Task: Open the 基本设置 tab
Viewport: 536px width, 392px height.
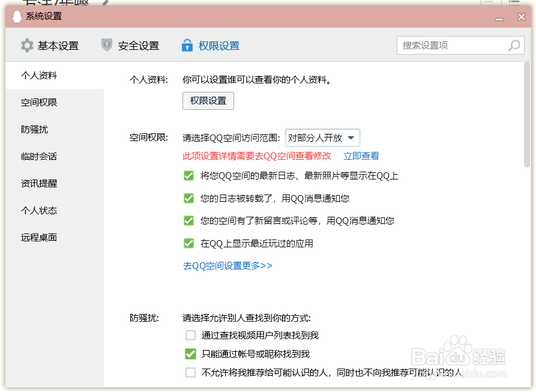Action: click(50, 46)
